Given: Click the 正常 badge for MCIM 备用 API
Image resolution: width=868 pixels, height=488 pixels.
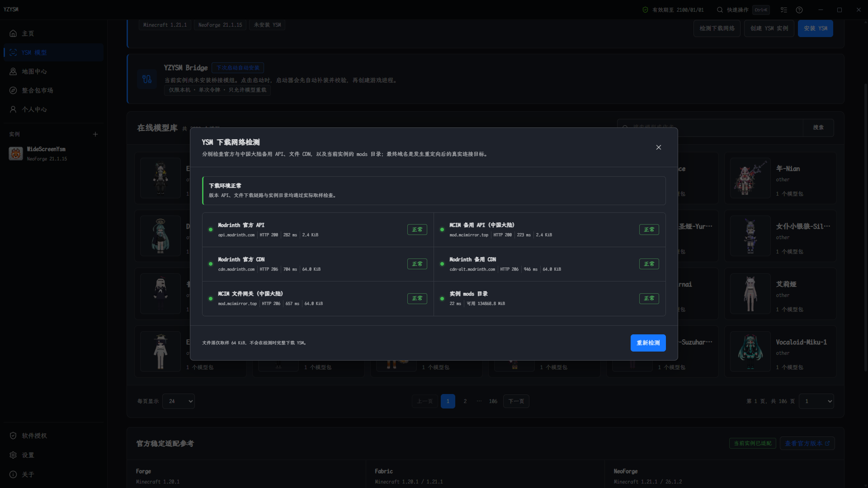Looking at the screenshot, I should pos(649,230).
